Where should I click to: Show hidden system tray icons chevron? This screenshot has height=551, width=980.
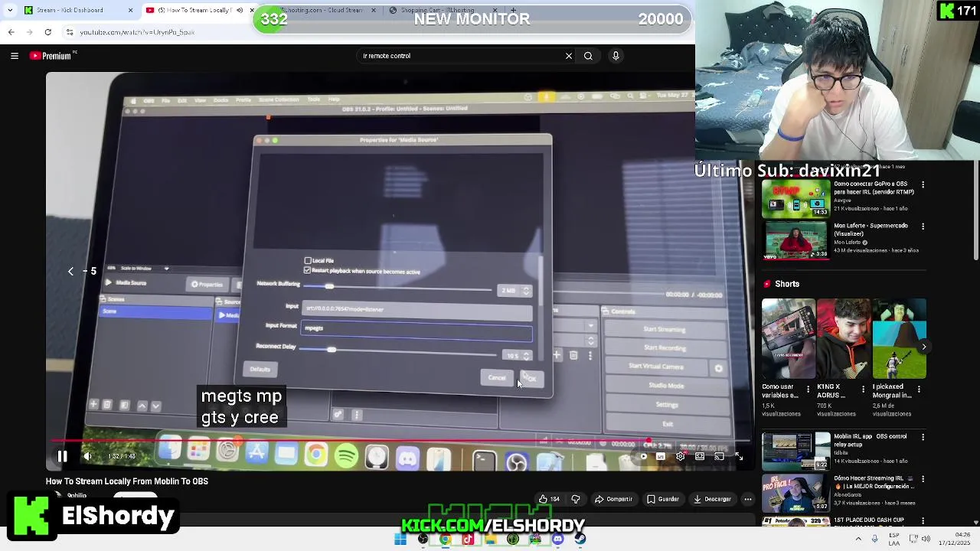tap(857, 539)
